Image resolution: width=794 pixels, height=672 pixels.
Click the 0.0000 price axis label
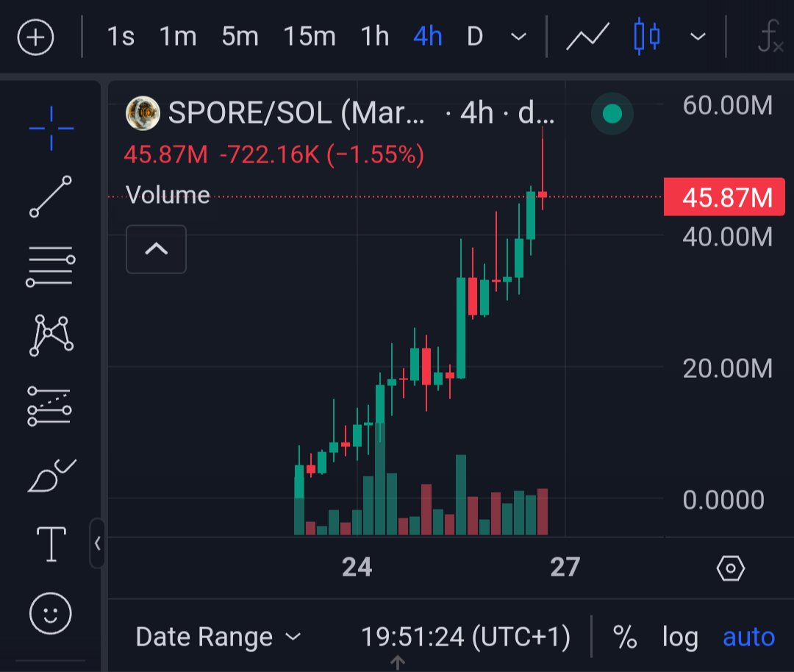point(723,500)
